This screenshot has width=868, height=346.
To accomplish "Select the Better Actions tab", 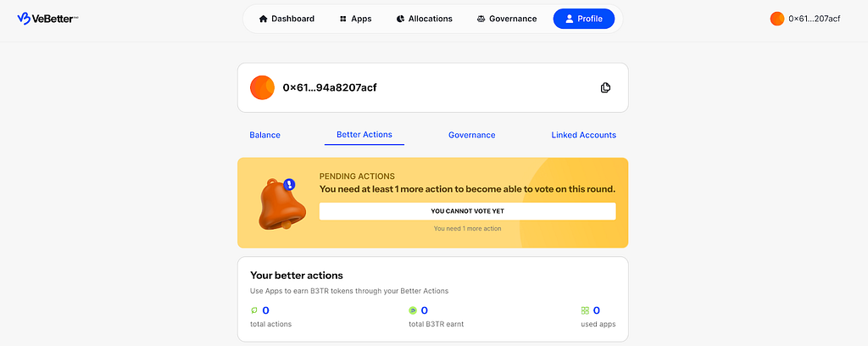I will click(x=364, y=135).
